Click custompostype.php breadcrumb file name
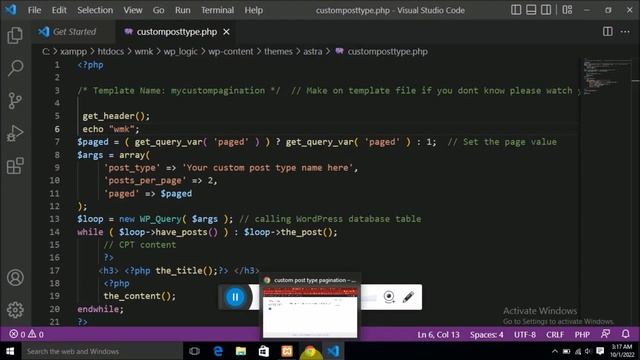 [387, 51]
